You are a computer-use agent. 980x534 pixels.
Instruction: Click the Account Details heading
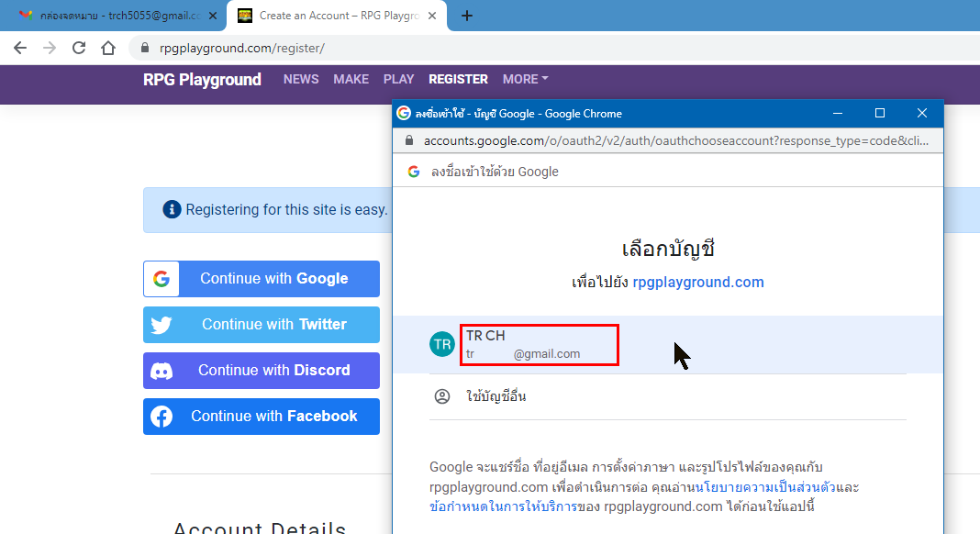click(260, 528)
